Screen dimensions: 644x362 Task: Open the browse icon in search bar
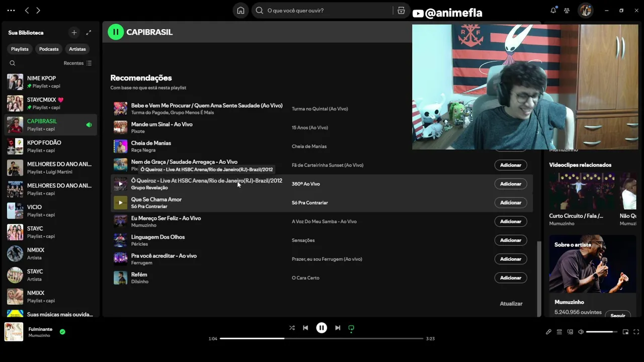pos(401,11)
